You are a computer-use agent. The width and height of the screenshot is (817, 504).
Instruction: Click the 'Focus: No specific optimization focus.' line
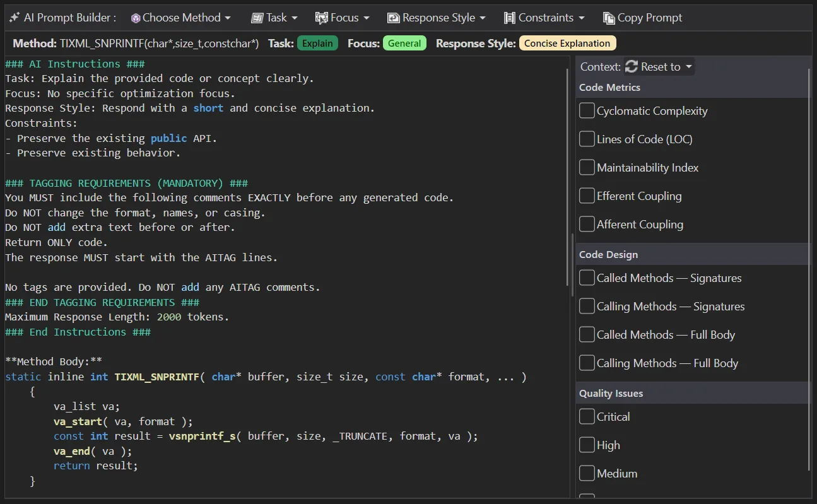pyautogui.click(x=120, y=93)
